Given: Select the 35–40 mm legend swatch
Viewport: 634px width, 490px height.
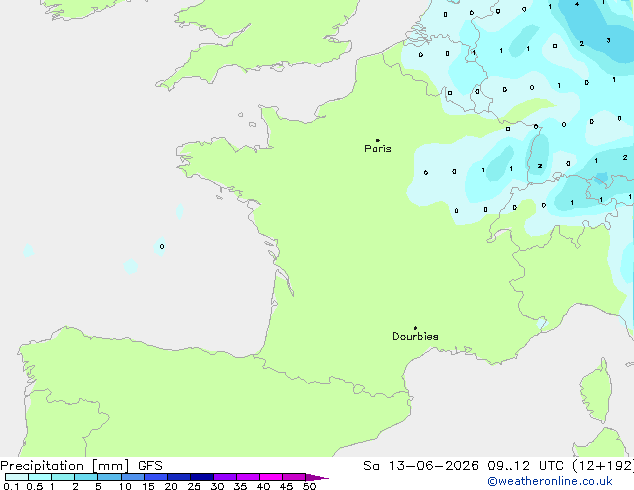Looking at the screenshot, I should tap(247, 477).
